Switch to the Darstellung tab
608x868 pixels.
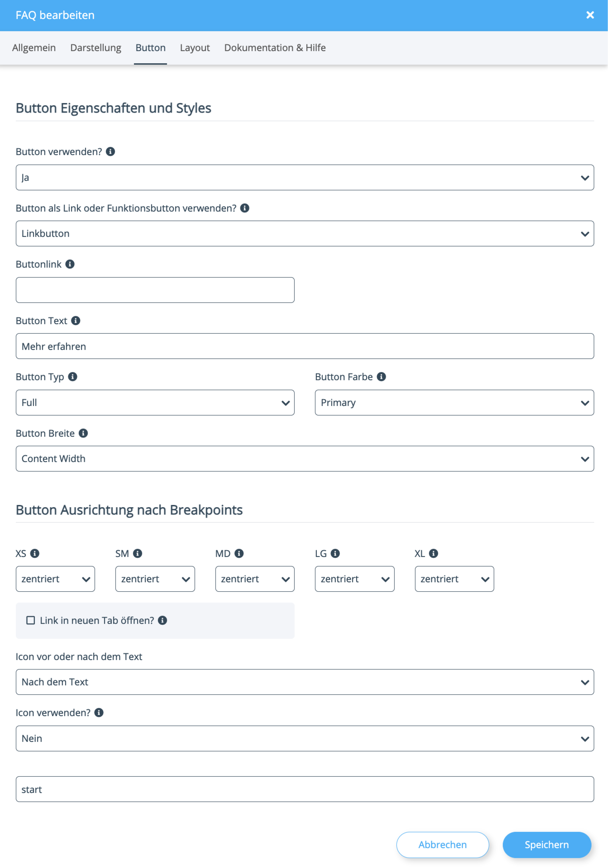point(96,48)
